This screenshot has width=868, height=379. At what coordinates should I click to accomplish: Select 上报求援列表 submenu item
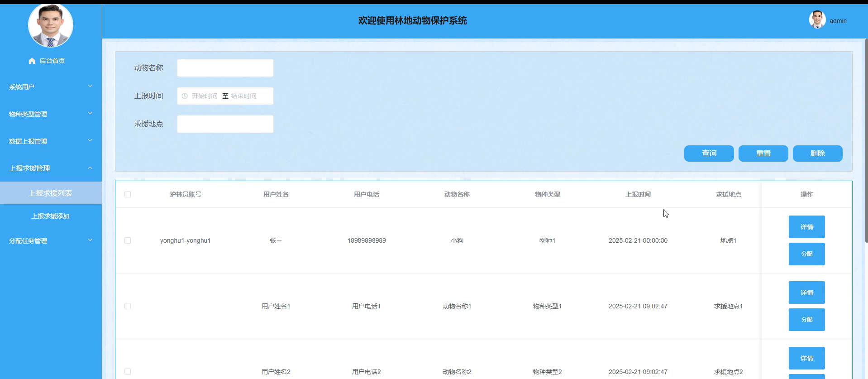51,193
